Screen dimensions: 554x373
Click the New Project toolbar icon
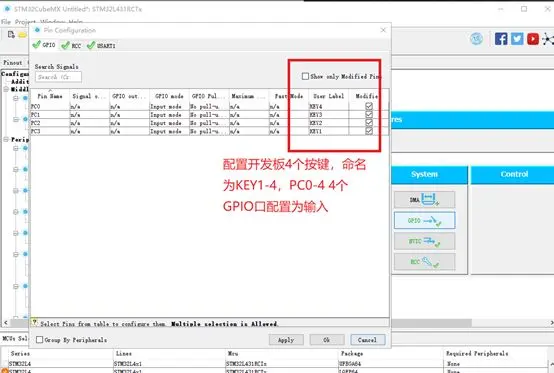11,35
